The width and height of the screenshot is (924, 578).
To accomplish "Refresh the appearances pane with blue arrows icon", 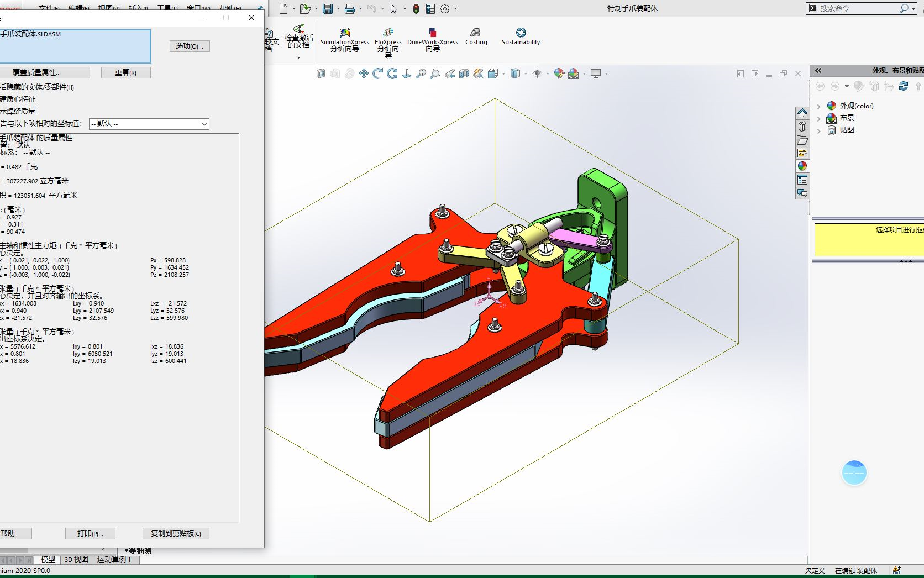I will pyautogui.click(x=904, y=86).
